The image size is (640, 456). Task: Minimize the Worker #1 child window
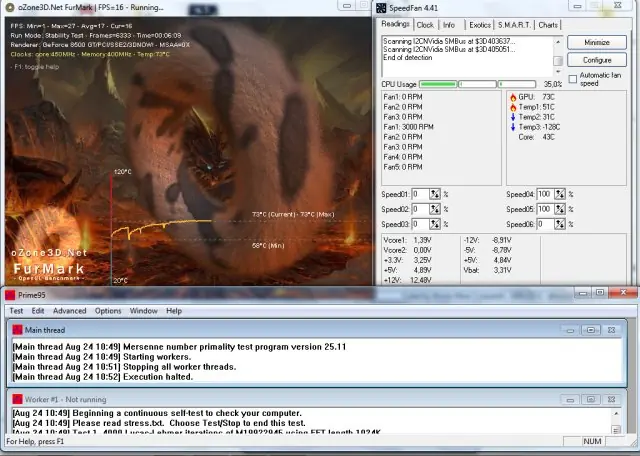click(x=570, y=400)
